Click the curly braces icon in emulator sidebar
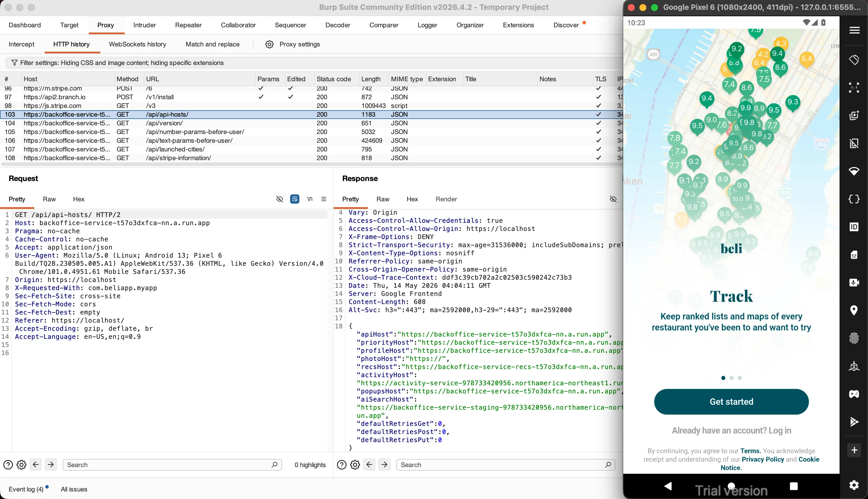Image resolution: width=868 pixels, height=499 pixels. point(854,199)
